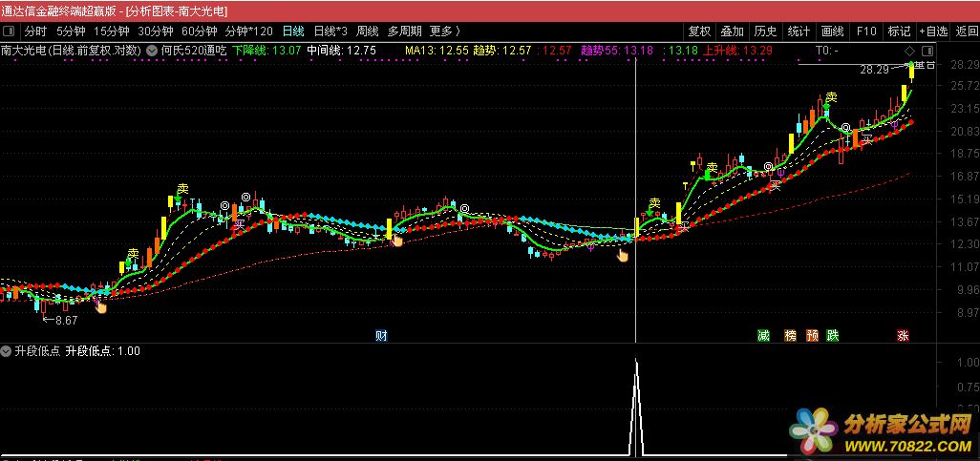Expand the 何氏520通吃 indicator dropdown arrow
Screen dimensions: 980x461
pos(151,50)
